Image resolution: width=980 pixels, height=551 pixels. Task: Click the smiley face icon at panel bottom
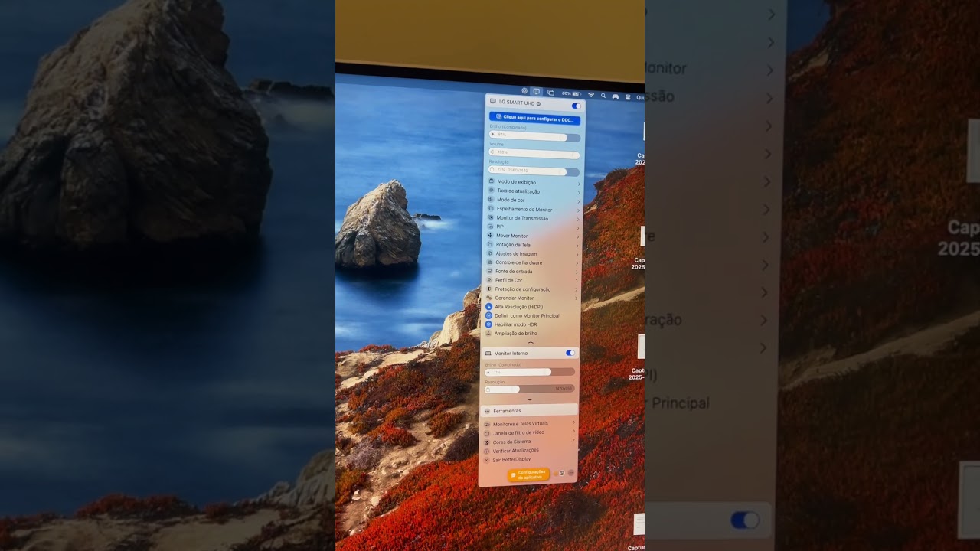pos(562,473)
